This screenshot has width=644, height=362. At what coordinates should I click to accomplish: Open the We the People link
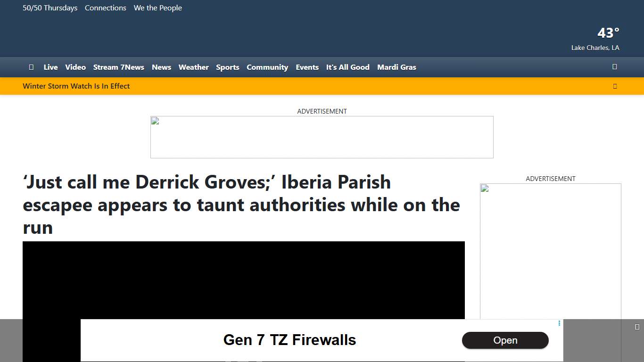157,8
